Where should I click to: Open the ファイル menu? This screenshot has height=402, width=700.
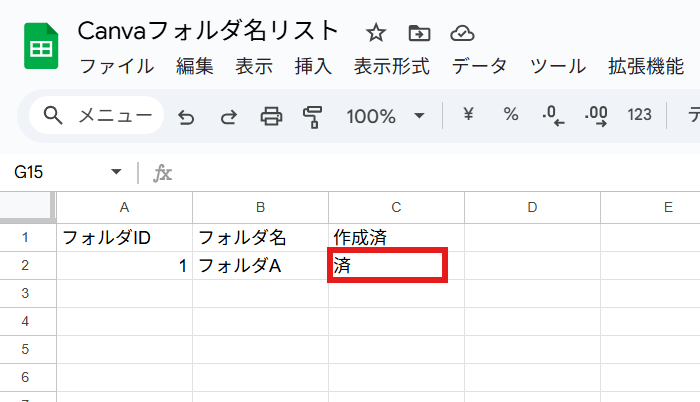(117, 67)
